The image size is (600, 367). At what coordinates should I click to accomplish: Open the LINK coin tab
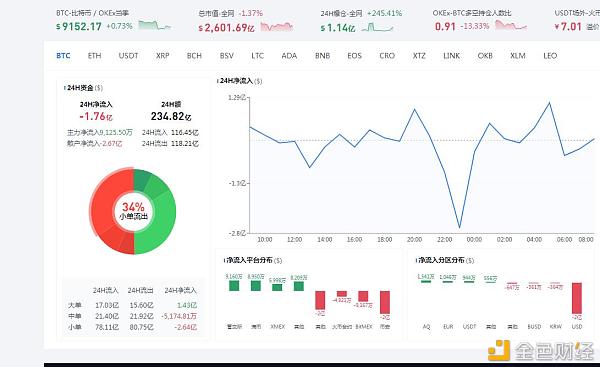click(452, 56)
